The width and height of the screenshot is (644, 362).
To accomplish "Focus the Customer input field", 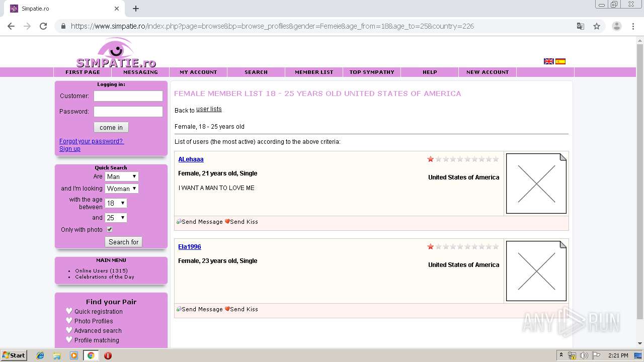I will tap(128, 96).
